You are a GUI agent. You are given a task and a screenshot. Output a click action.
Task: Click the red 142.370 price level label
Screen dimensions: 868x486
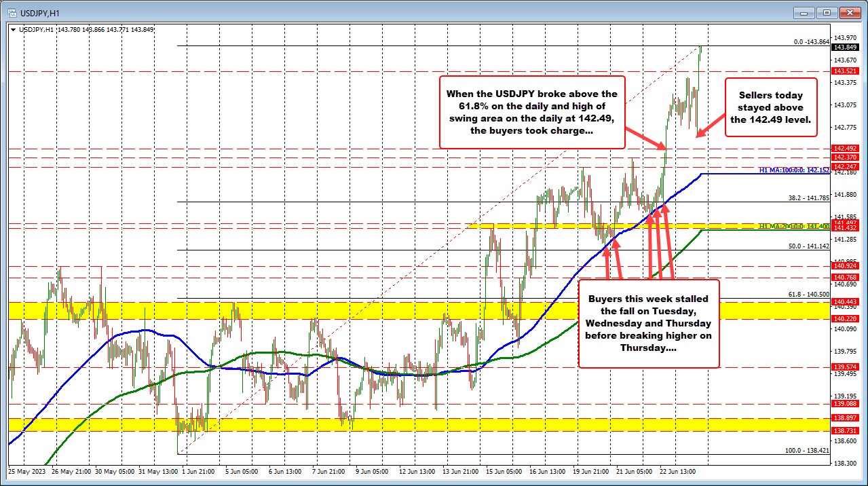[x=844, y=157]
